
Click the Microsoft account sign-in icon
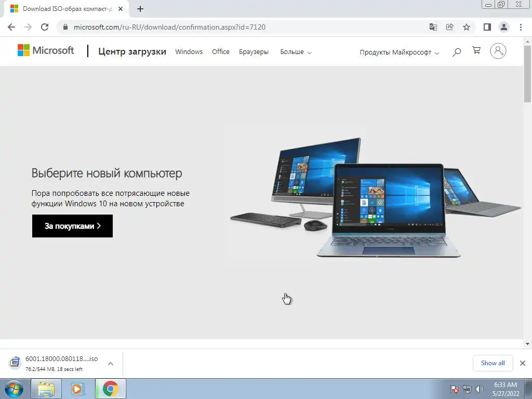[x=498, y=51]
